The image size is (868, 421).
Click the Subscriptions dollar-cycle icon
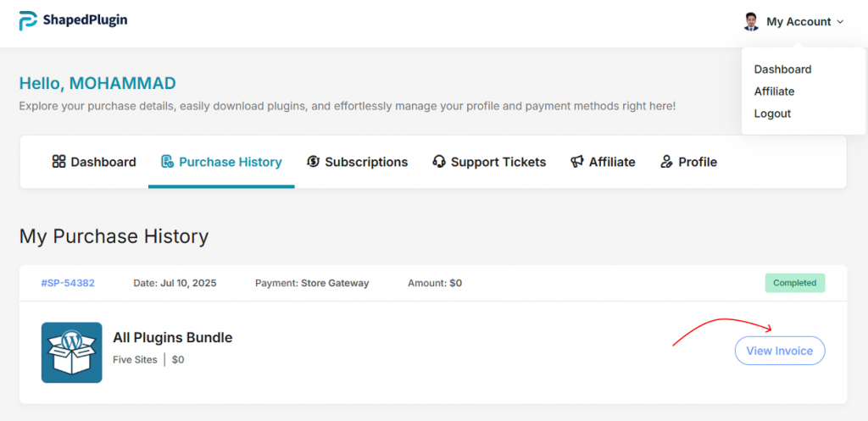click(314, 162)
